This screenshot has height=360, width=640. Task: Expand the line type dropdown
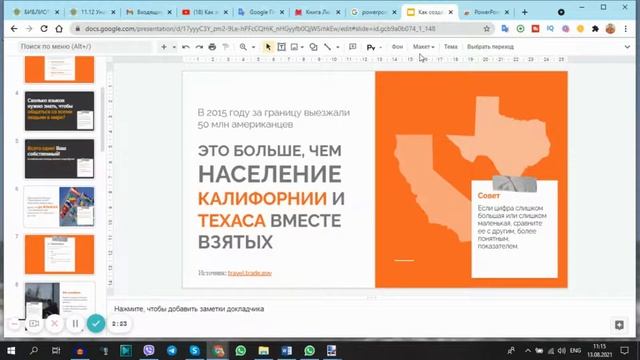coord(338,47)
